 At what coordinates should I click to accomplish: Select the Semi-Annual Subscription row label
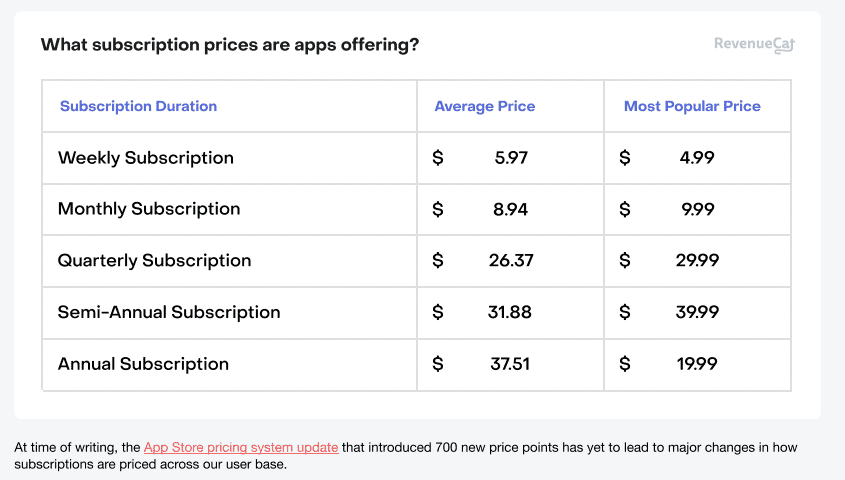pos(169,312)
